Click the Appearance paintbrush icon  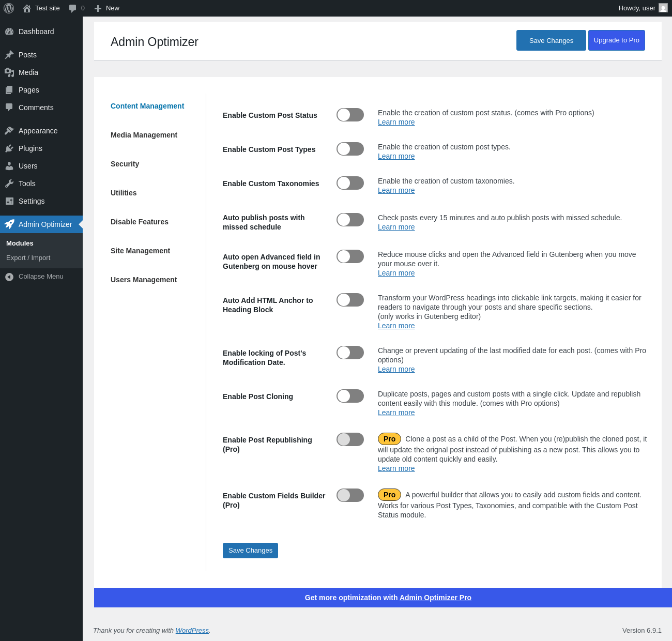(9, 131)
